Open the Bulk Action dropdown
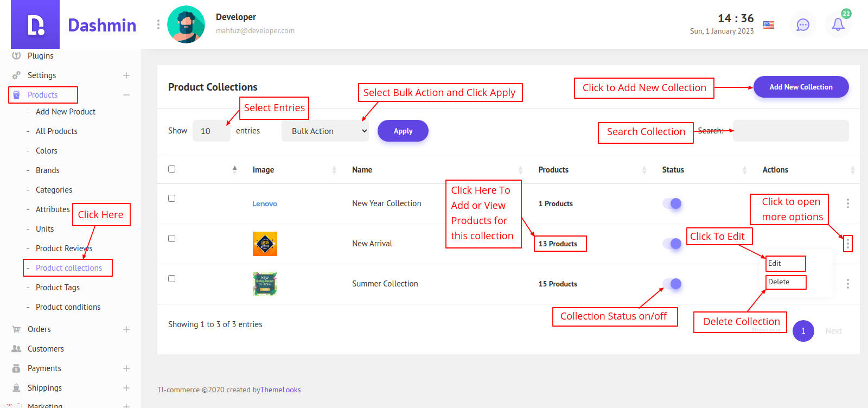The height and width of the screenshot is (408, 868). pyautogui.click(x=325, y=131)
